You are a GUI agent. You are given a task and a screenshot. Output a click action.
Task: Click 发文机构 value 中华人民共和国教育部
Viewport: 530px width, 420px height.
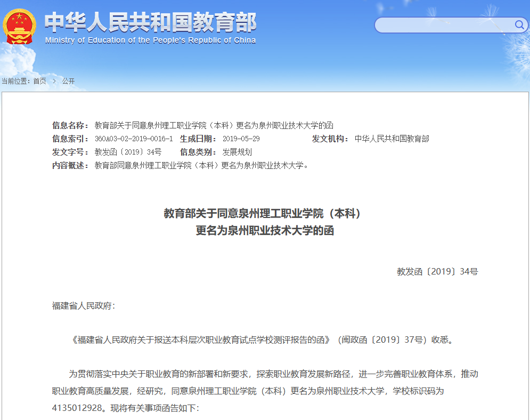pyautogui.click(x=392, y=139)
